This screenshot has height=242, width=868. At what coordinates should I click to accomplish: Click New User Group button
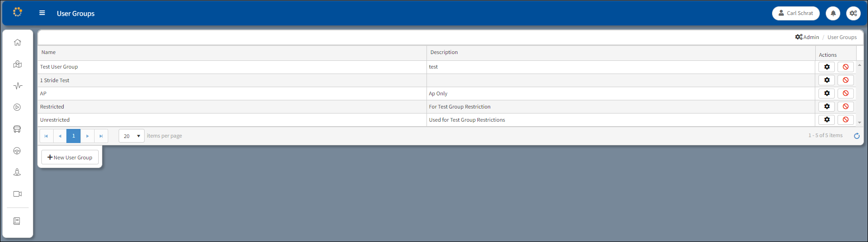70,157
